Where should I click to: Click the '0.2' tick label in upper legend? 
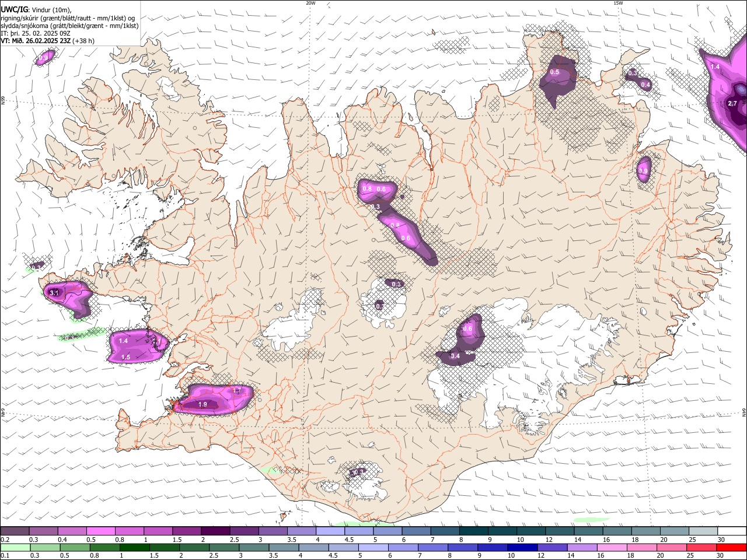click(x=5, y=540)
